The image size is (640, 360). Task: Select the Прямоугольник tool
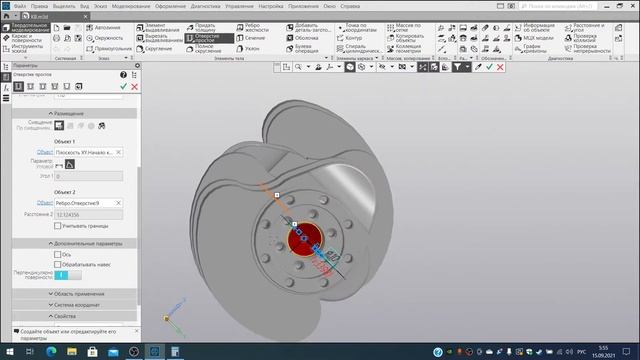(x=109, y=49)
